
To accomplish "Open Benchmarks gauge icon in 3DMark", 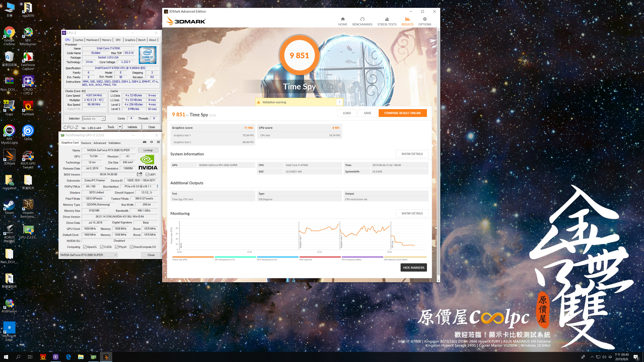I will pos(362,19).
